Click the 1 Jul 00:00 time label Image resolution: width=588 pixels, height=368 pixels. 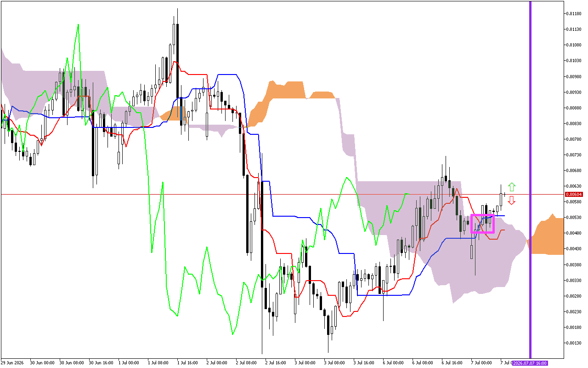(x=128, y=363)
